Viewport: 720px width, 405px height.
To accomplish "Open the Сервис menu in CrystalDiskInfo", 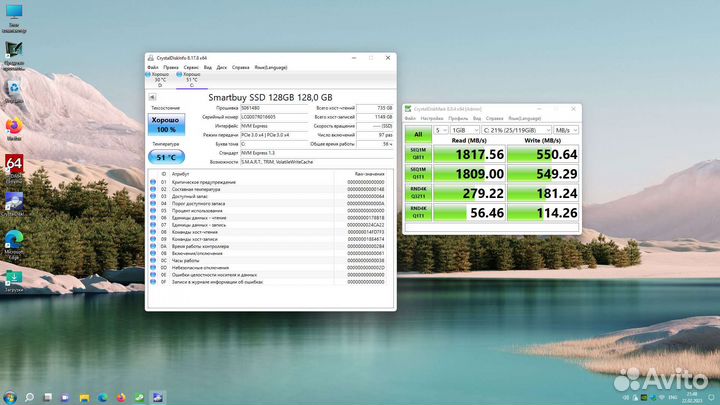I will coord(191,68).
